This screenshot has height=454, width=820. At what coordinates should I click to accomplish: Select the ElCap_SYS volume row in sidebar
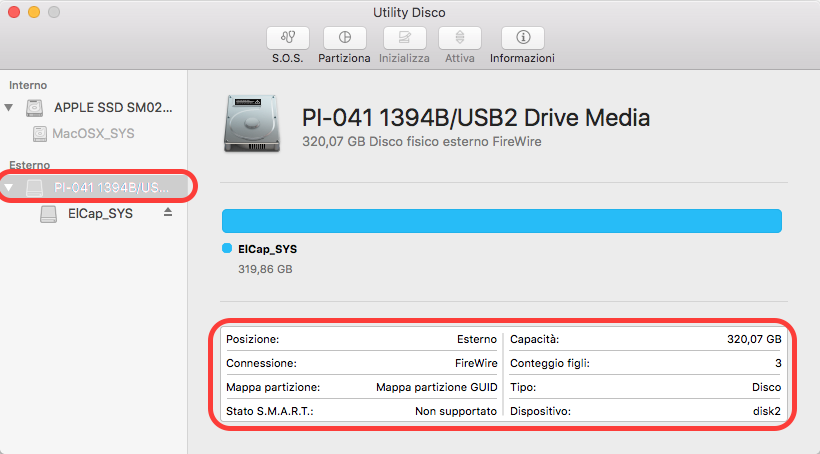94,214
